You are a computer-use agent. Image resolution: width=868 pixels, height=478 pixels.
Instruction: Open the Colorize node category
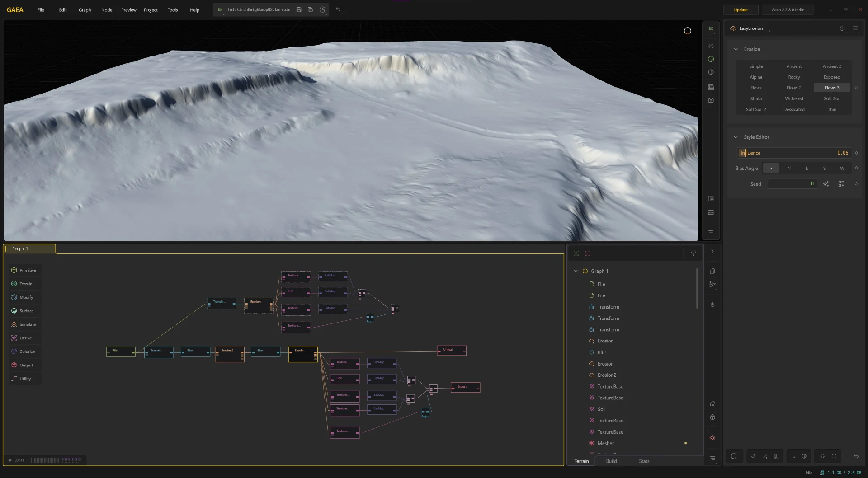coord(25,351)
